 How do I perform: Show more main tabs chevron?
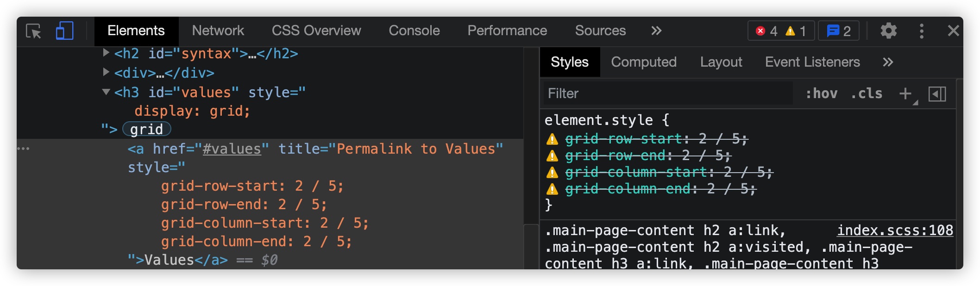tap(656, 31)
